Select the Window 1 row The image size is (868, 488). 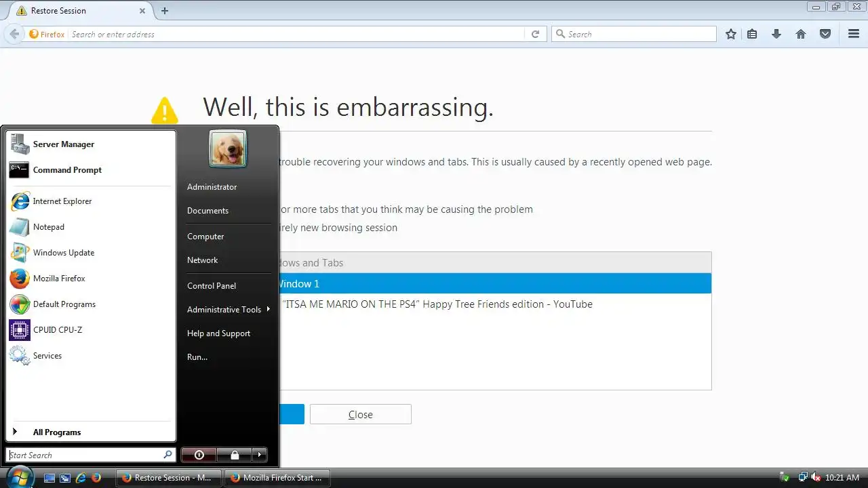(x=494, y=283)
